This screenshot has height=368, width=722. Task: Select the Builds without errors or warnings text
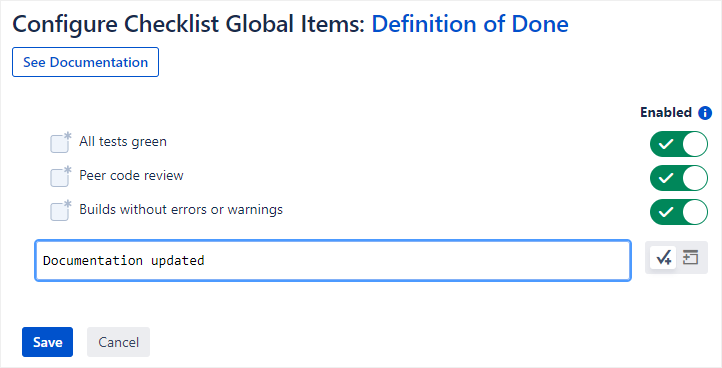click(x=181, y=210)
